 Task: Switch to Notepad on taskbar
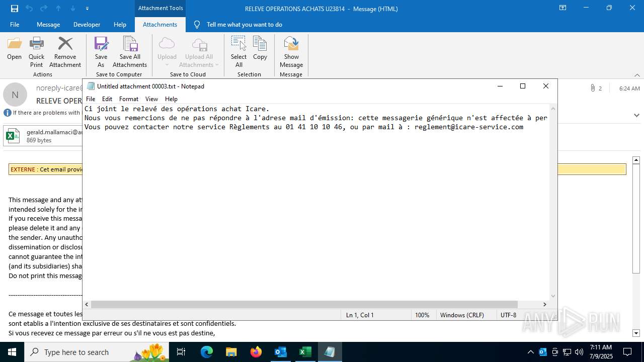click(x=330, y=352)
